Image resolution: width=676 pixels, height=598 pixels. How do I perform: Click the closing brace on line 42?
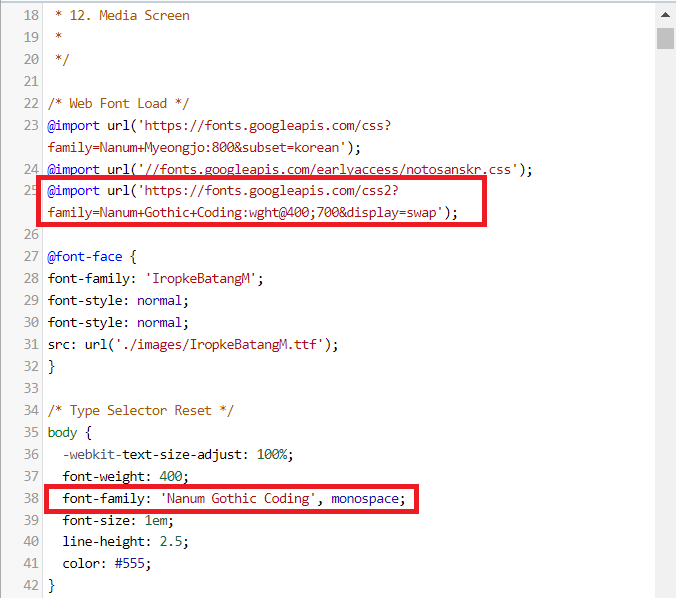pyautogui.click(x=51, y=585)
